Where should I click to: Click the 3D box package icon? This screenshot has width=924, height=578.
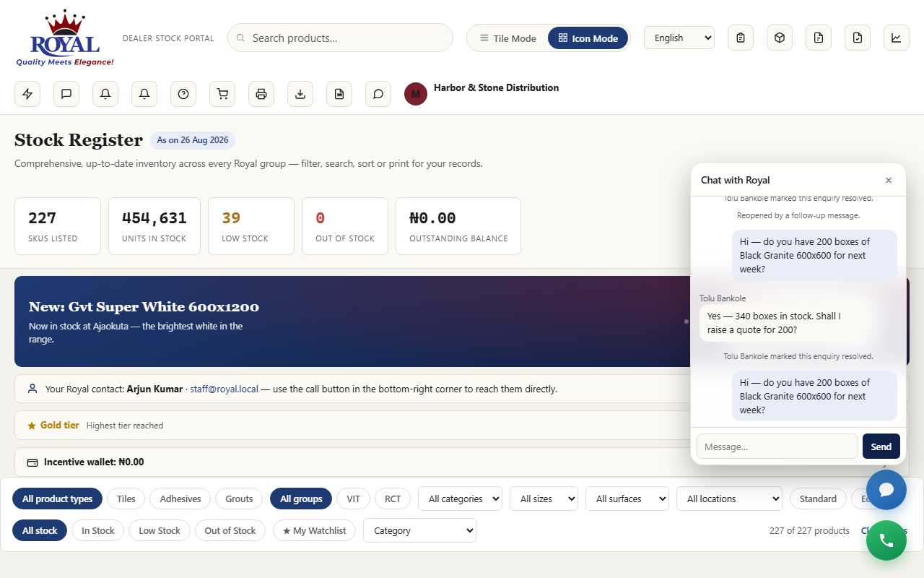point(780,38)
